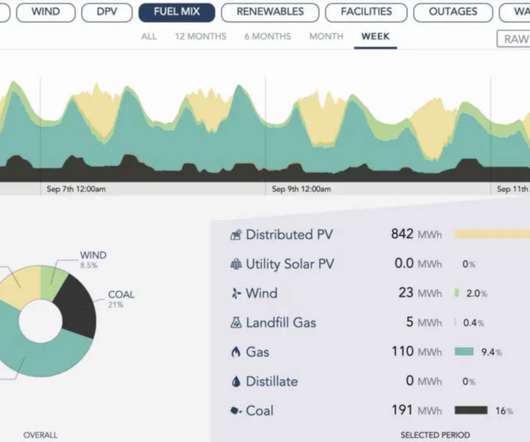Click the Landfill Gas label
The image size is (530, 442).
pos(281,323)
